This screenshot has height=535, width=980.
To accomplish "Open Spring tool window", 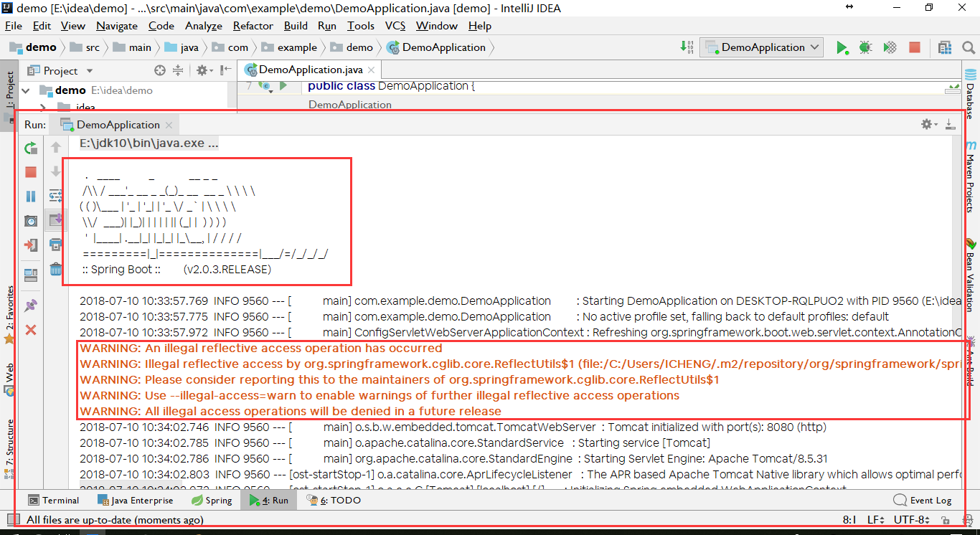I will pyautogui.click(x=212, y=500).
